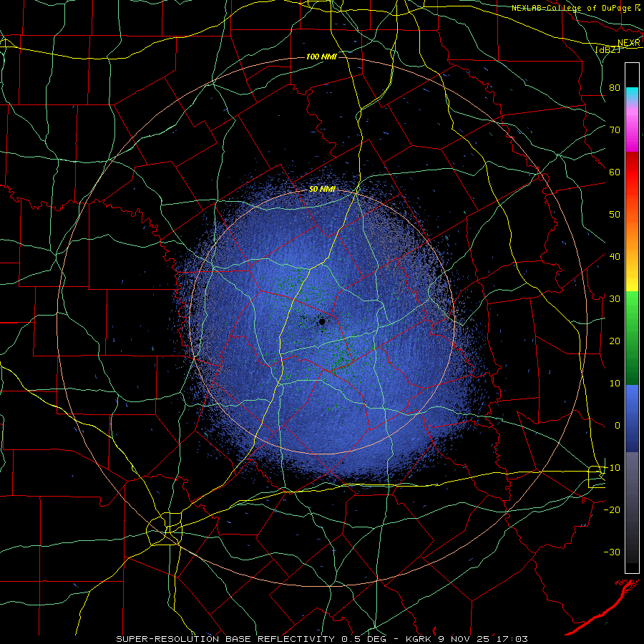Click the bright green segment of the color bar
Viewport: 644px width, 644px height.
[x=632, y=306]
